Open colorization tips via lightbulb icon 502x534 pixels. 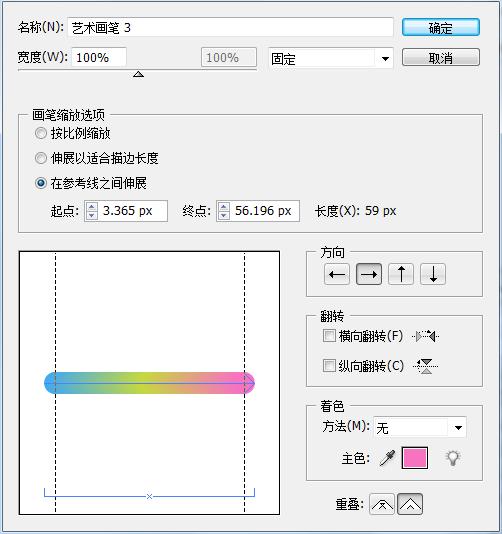453,458
